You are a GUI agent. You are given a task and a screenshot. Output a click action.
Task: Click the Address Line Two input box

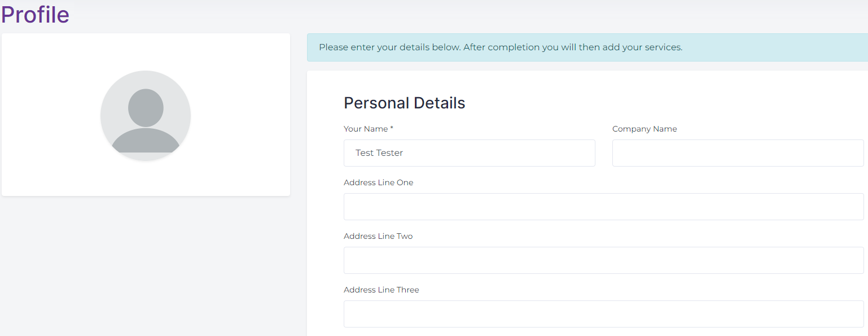[x=603, y=260]
